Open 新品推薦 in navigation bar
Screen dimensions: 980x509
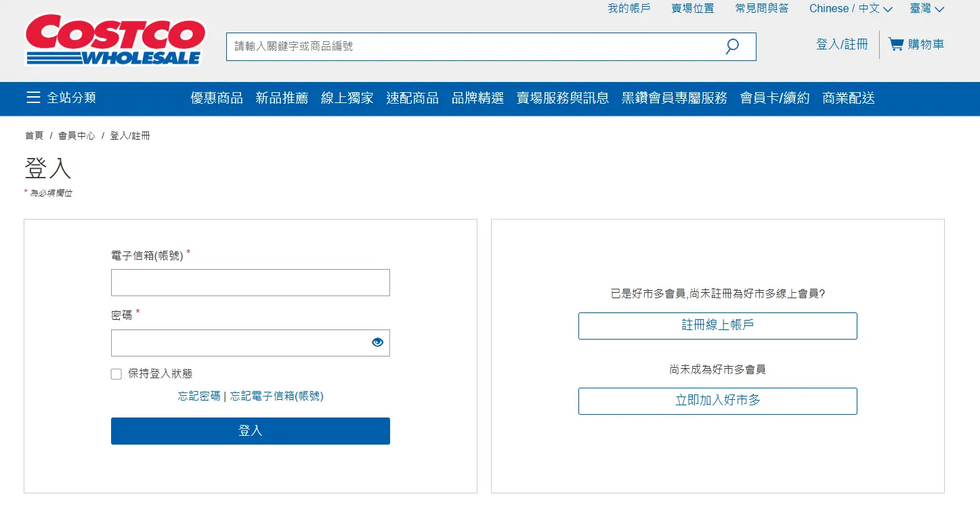click(x=282, y=98)
